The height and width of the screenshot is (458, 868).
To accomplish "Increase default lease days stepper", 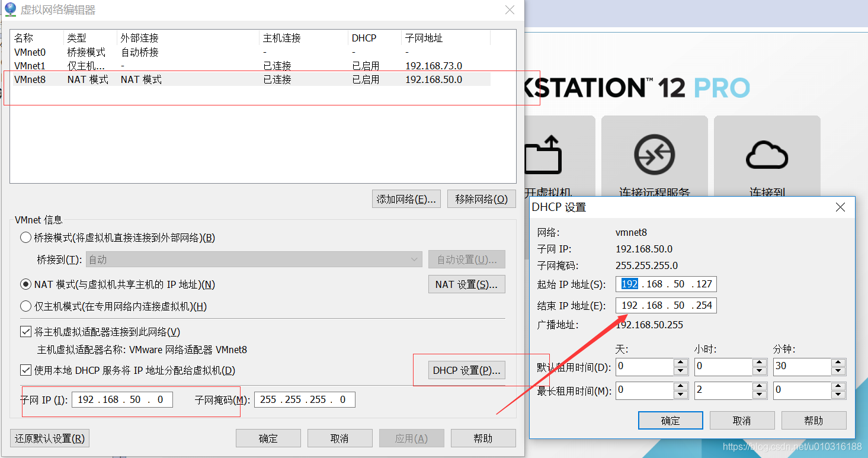I will click(681, 363).
